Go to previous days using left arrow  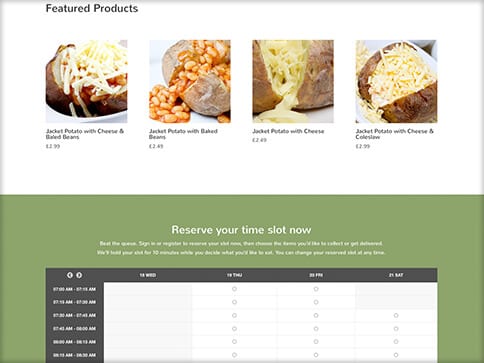click(70, 275)
